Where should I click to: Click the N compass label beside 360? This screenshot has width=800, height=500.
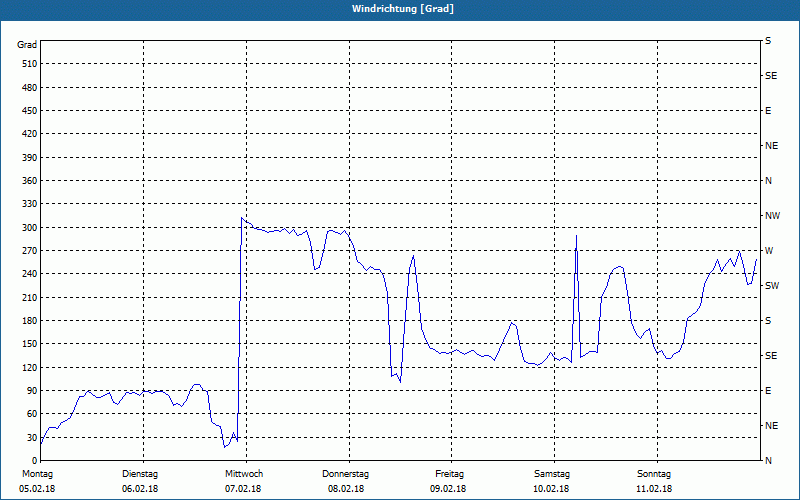pos(769,181)
